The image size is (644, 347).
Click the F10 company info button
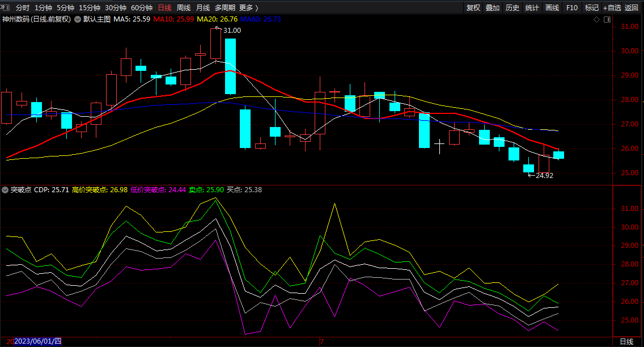coord(571,8)
